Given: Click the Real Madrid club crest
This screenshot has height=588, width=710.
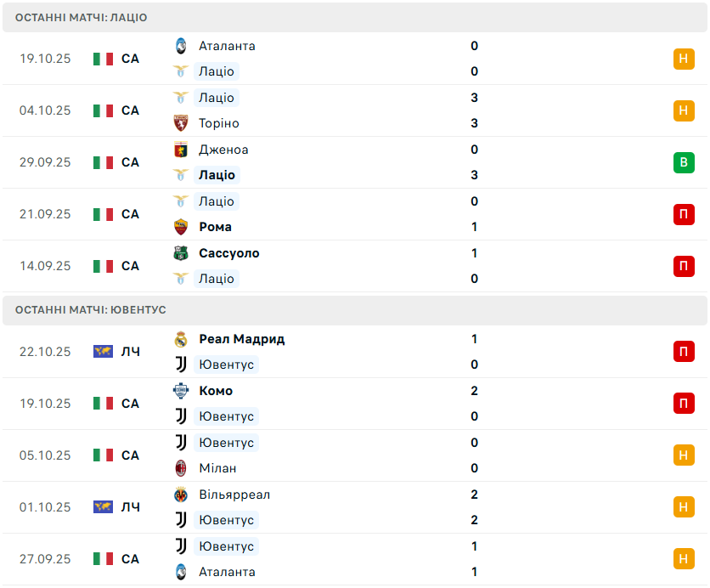Looking at the screenshot, I should click(181, 339).
